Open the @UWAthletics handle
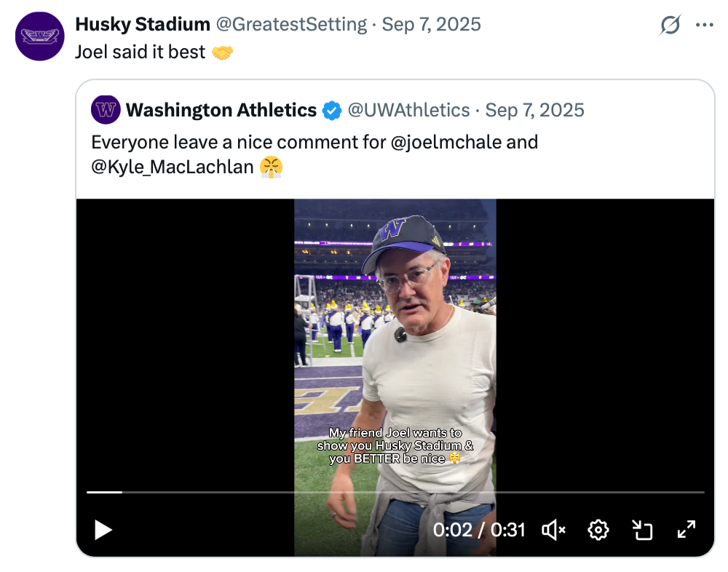This screenshot has width=728, height=572. pos(408,110)
